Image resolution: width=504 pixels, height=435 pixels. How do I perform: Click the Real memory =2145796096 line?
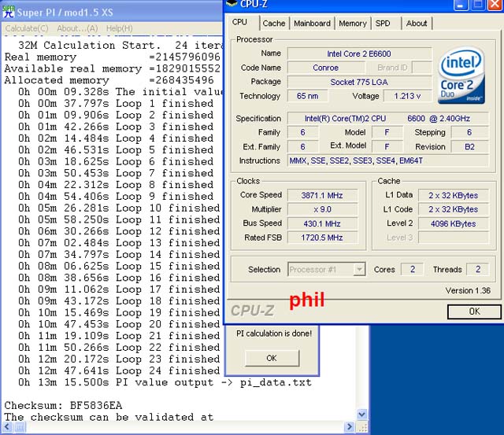[x=112, y=57]
